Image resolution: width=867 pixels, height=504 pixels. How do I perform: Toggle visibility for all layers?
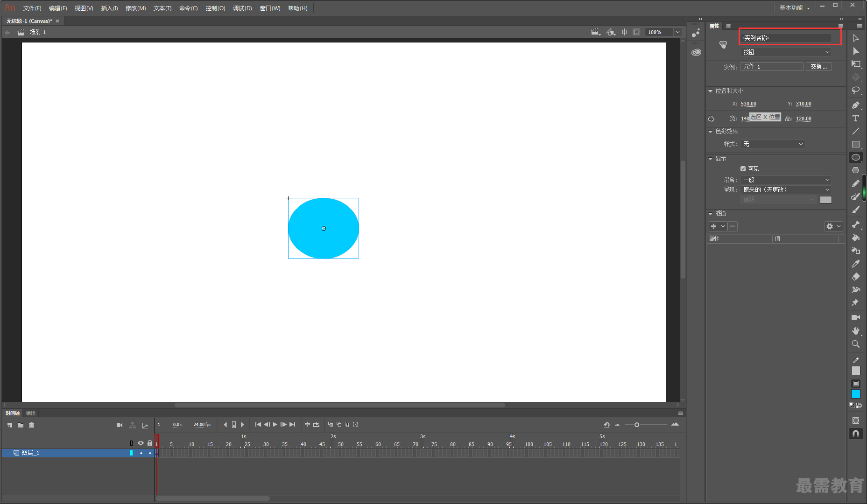(141, 443)
